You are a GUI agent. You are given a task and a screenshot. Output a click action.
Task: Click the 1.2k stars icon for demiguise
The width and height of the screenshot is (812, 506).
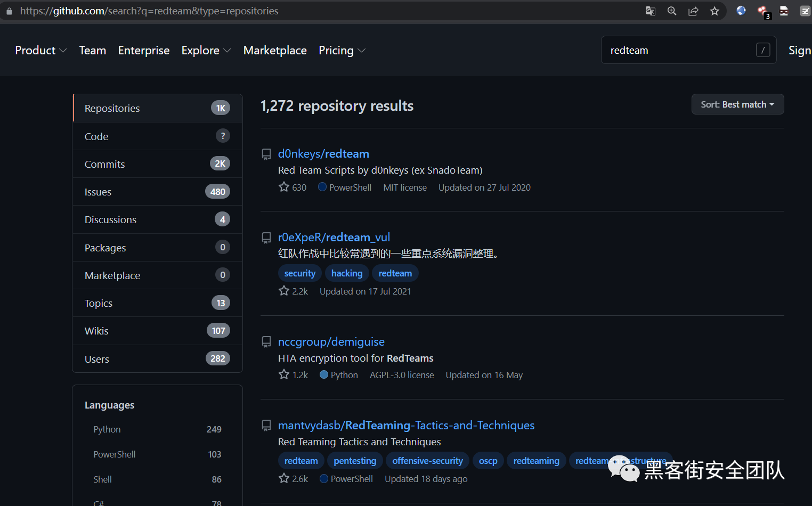(x=284, y=374)
